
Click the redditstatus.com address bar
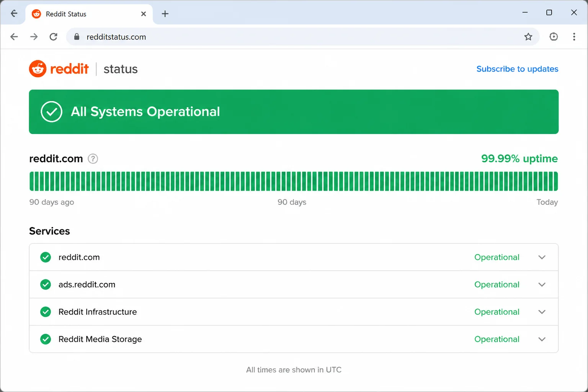[302, 37]
